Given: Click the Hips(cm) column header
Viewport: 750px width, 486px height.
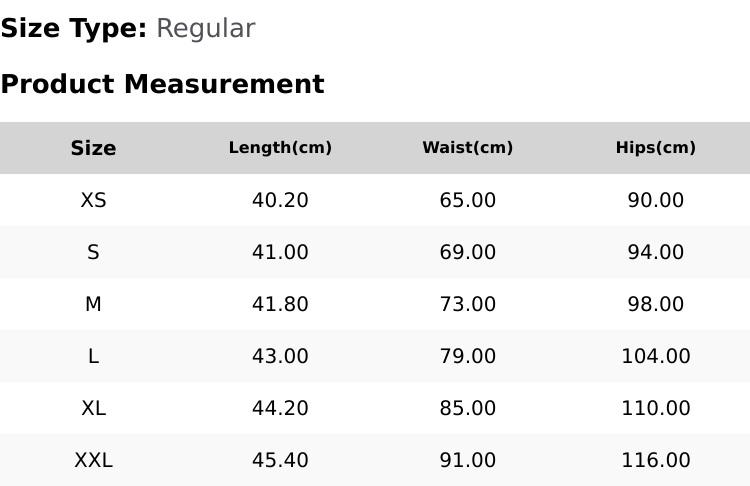Looking at the screenshot, I should [655, 148].
